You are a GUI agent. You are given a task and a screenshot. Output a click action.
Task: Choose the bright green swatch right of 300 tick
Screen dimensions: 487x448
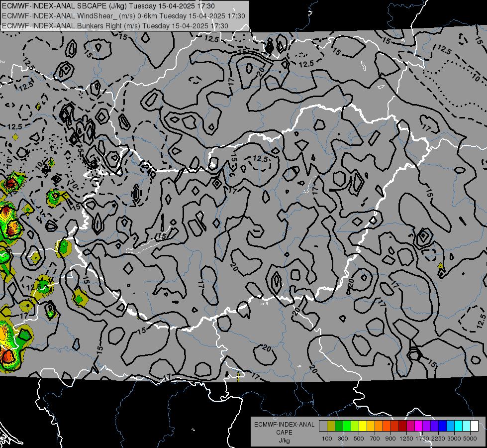(x=347, y=426)
